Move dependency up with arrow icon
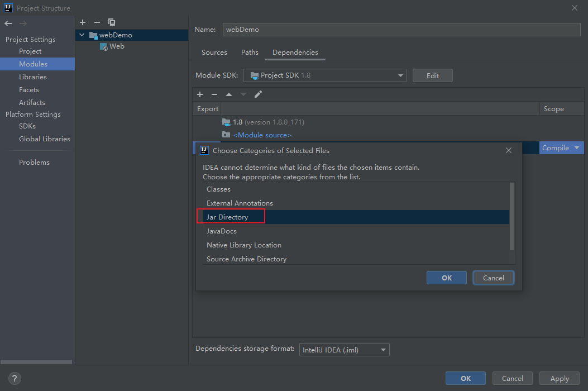588x391 pixels. (229, 94)
